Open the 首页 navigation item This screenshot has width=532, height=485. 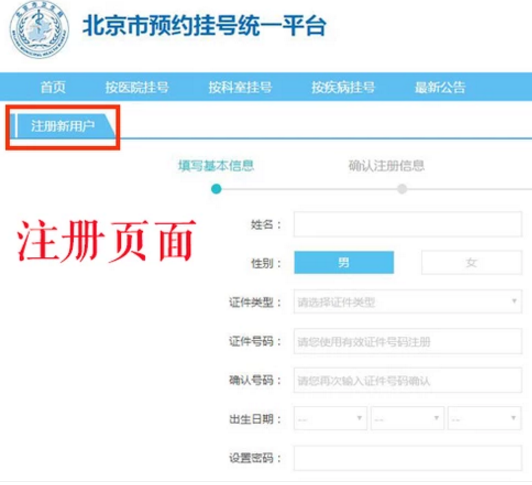click(x=53, y=87)
